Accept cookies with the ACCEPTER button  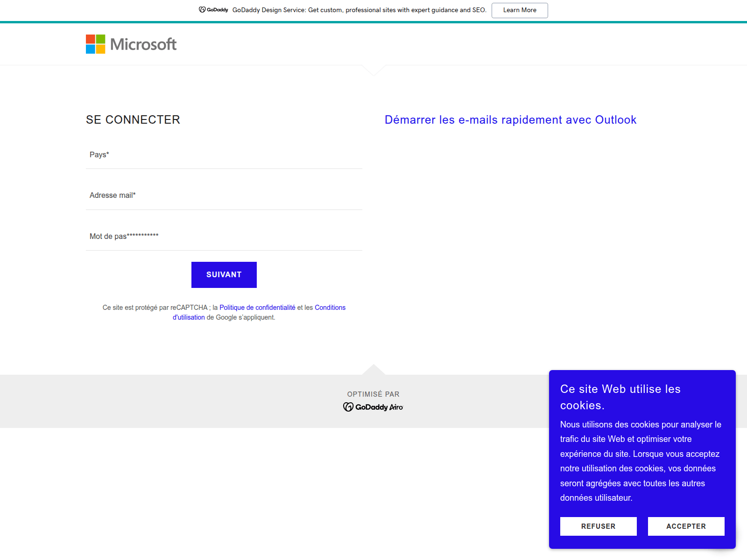point(686,526)
